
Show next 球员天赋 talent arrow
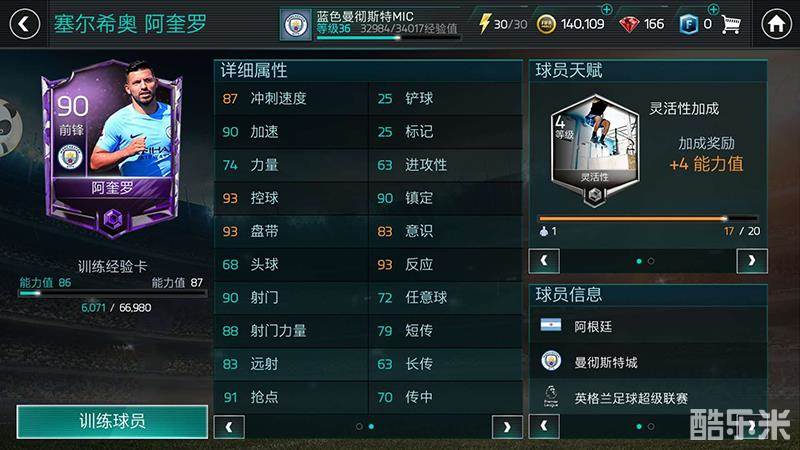point(752,261)
